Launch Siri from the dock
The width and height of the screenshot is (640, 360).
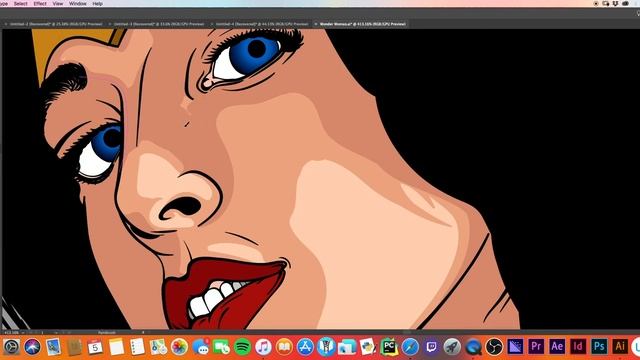(32, 347)
